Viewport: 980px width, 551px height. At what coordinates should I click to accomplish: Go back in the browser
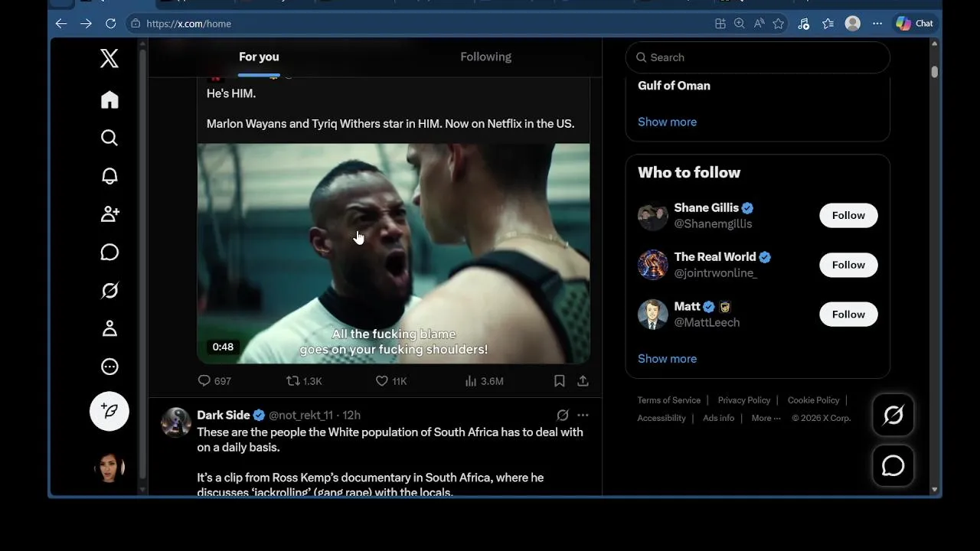[x=61, y=24]
